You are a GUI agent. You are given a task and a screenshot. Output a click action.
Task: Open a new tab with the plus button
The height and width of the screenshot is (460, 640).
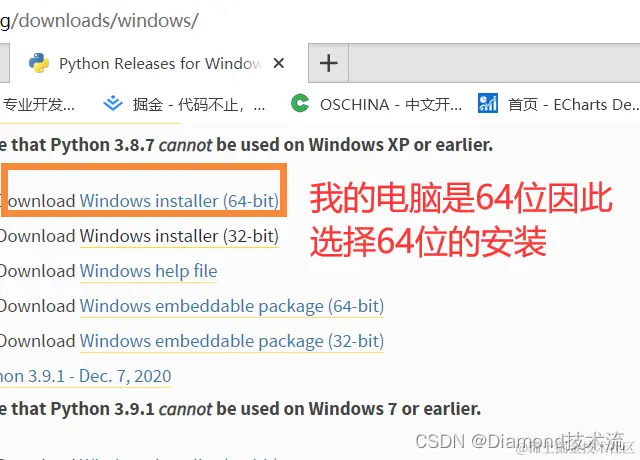click(329, 63)
